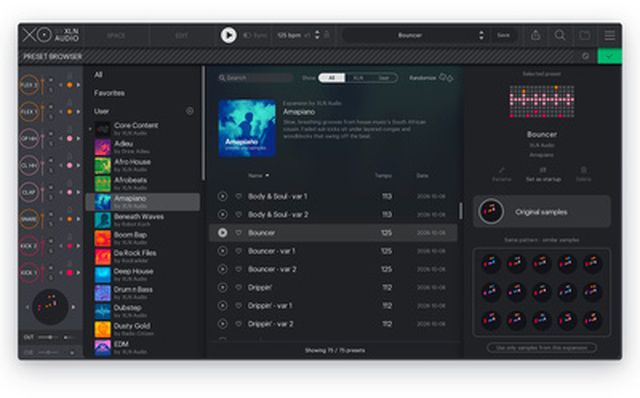Click the Randomize label

(x=422, y=78)
